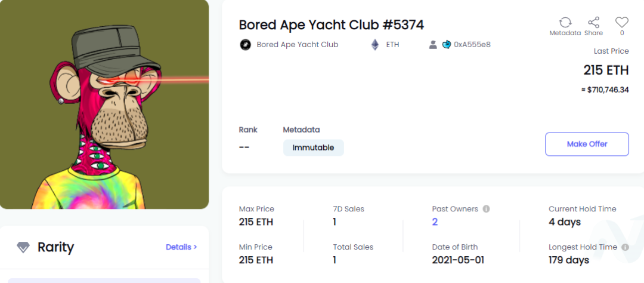The image size is (644, 283).
Task: Click the Bored Ape Yacht Club #5374 title
Action: click(332, 24)
